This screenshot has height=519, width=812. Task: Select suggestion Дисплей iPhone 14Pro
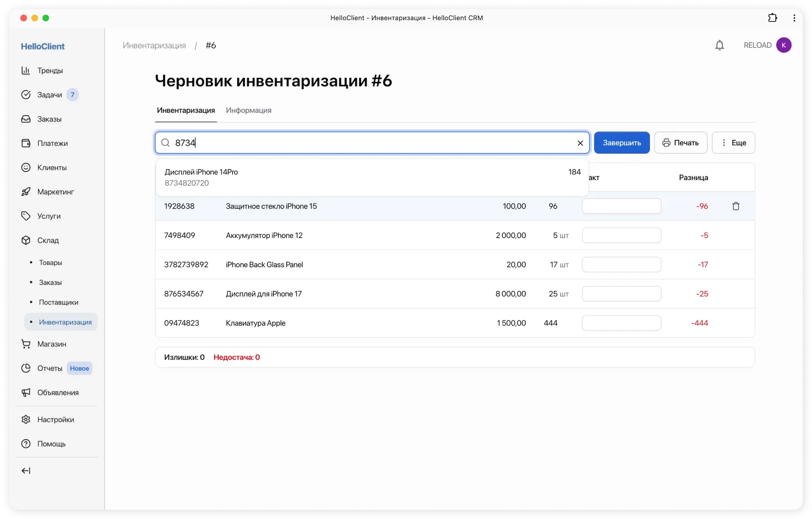pos(321,177)
